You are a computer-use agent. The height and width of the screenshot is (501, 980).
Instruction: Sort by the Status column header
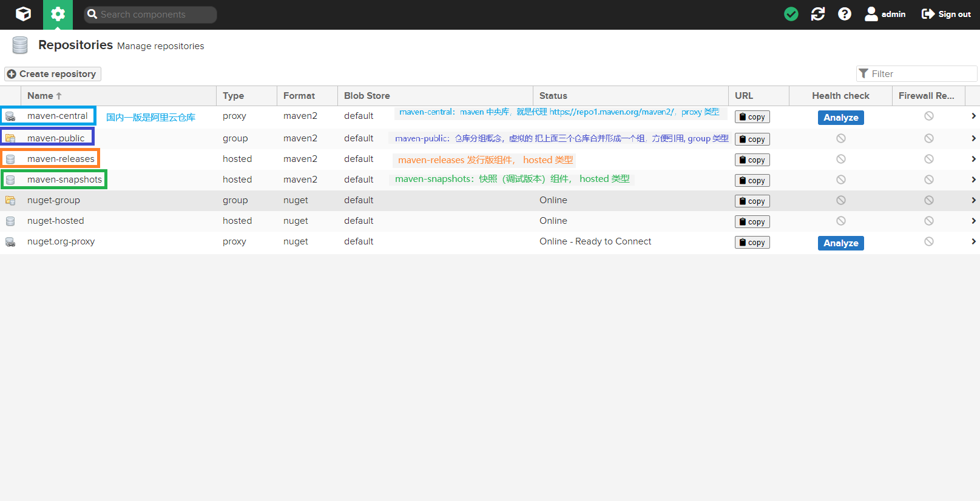(x=630, y=96)
